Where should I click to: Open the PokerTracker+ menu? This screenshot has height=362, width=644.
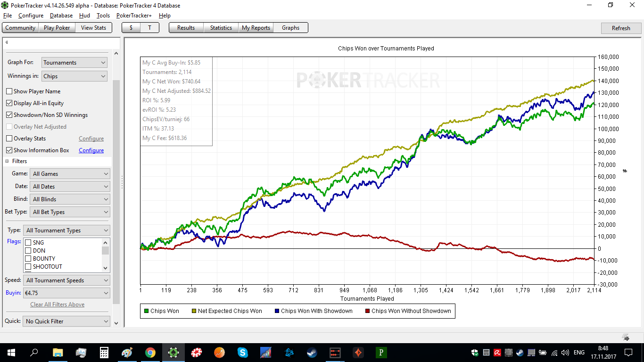point(134,16)
